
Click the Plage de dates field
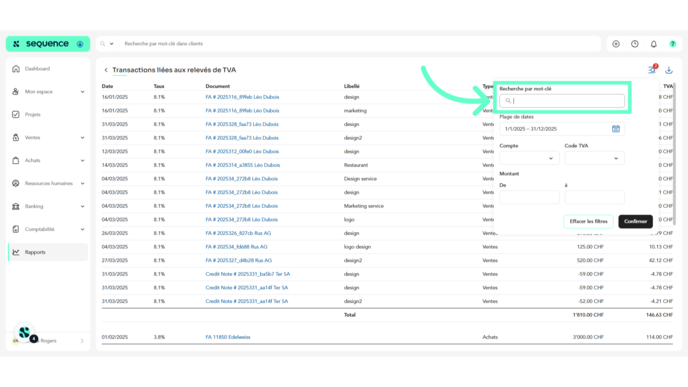[562, 129]
